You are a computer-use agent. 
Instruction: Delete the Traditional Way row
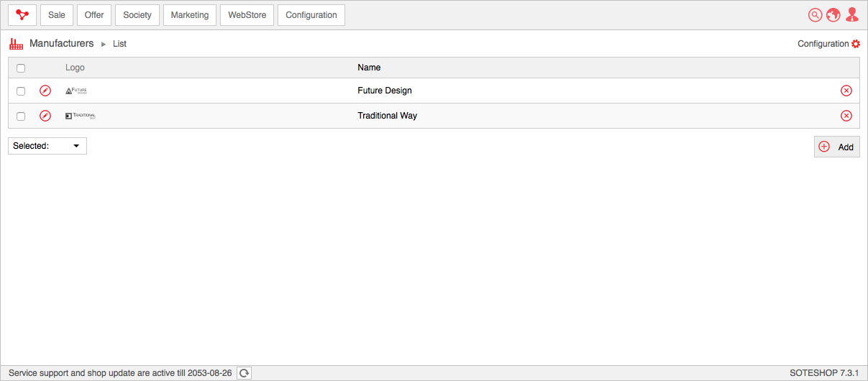(x=846, y=116)
